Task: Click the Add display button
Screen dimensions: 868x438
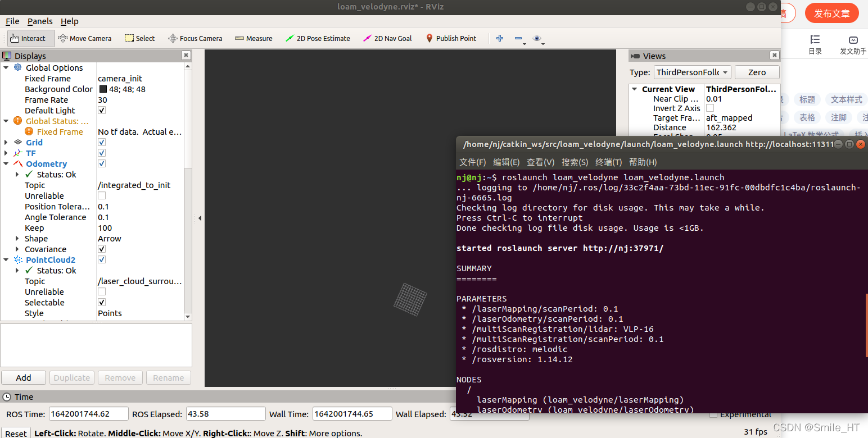Action: click(24, 377)
